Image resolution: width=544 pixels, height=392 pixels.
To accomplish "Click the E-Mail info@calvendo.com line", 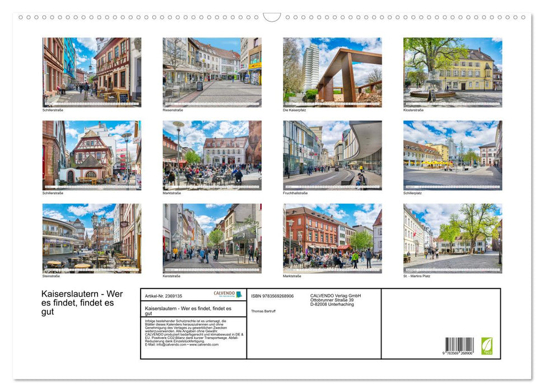I will (x=182, y=344).
